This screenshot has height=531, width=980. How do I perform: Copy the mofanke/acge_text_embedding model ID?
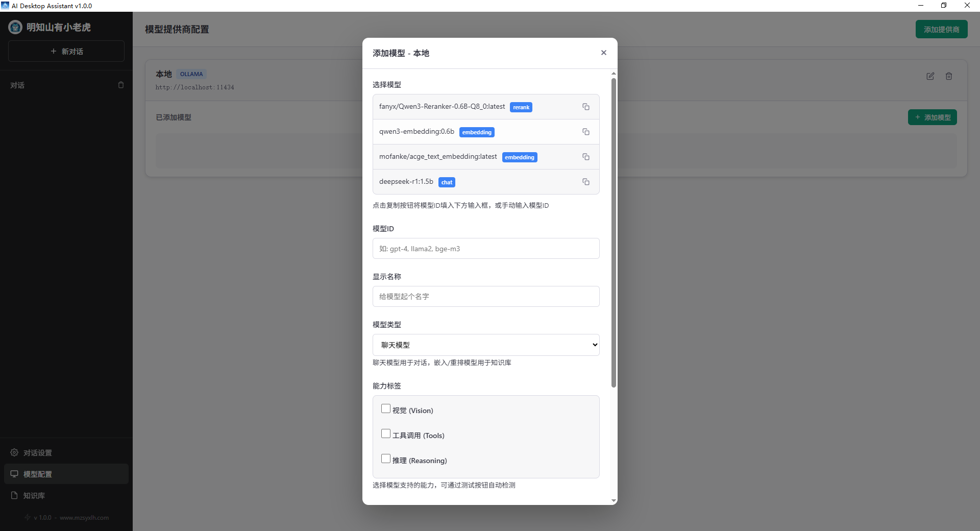point(586,157)
